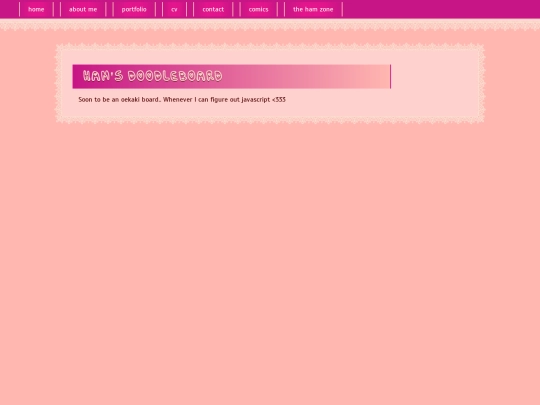Go to the about me page
Image resolution: width=540 pixels, height=405 pixels.
83,9
